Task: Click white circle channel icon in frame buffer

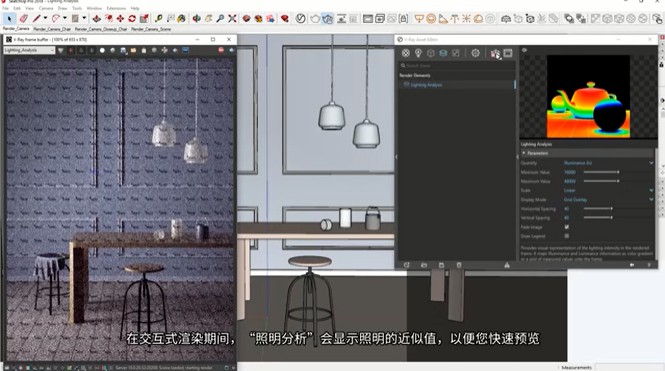Action: tap(102, 50)
